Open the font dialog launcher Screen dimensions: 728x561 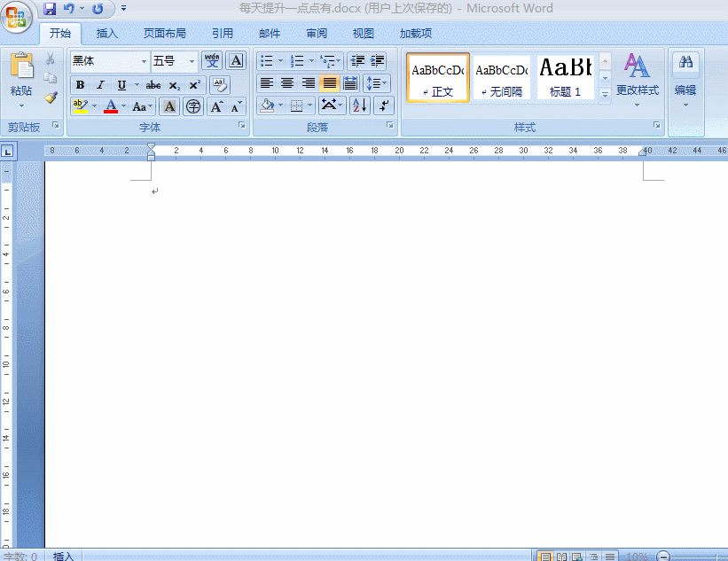(242, 125)
